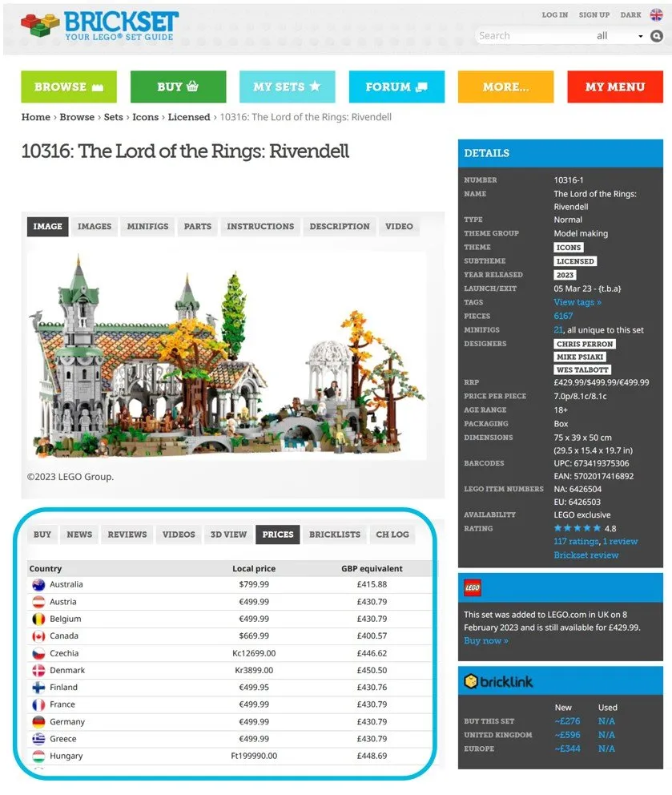Image resolution: width=672 pixels, height=795 pixels.
Task: Open MY MENU
Action: (x=615, y=87)
